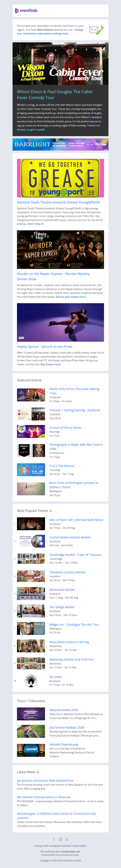Open the Adults Only Schoc Chocolate Making Class link
The height and width of the screenshot is (868, 121).
(74, 391)
